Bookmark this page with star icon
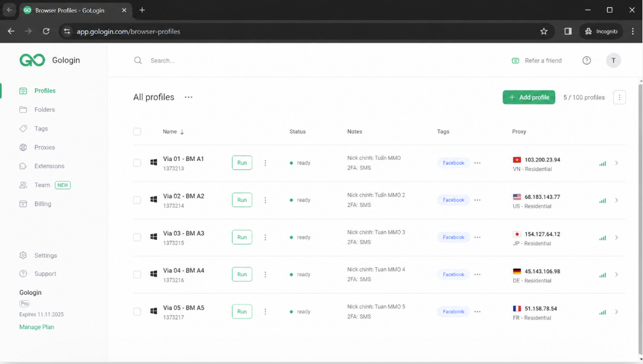The height and width of the screenshot is (364, 643). 544,31
